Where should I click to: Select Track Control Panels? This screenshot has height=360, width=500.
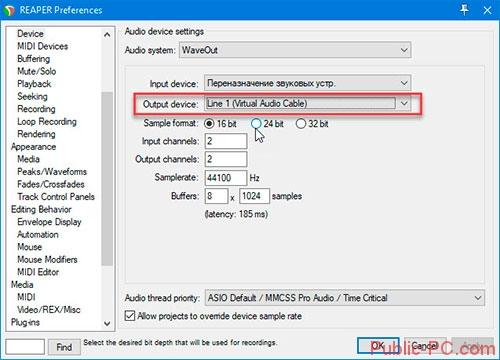[x=56, y=197]
